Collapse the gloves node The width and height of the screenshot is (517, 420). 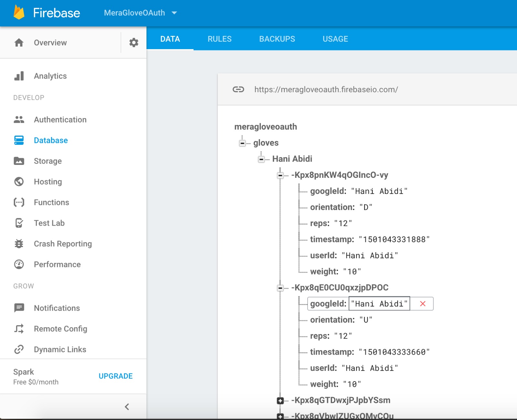242,143
